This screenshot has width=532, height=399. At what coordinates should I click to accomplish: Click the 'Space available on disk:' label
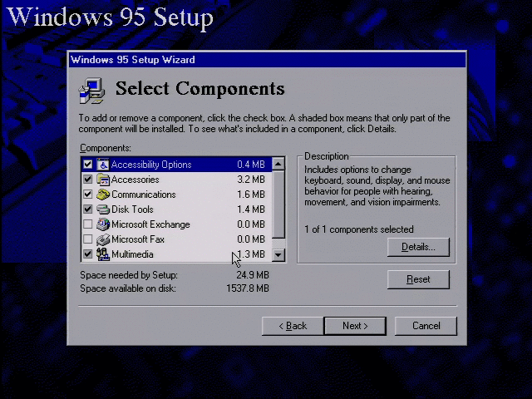point(128,288)
